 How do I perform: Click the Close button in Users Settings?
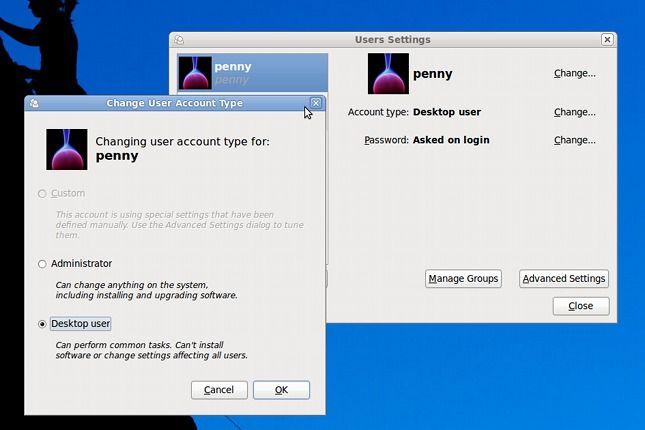tap(581, 306)
